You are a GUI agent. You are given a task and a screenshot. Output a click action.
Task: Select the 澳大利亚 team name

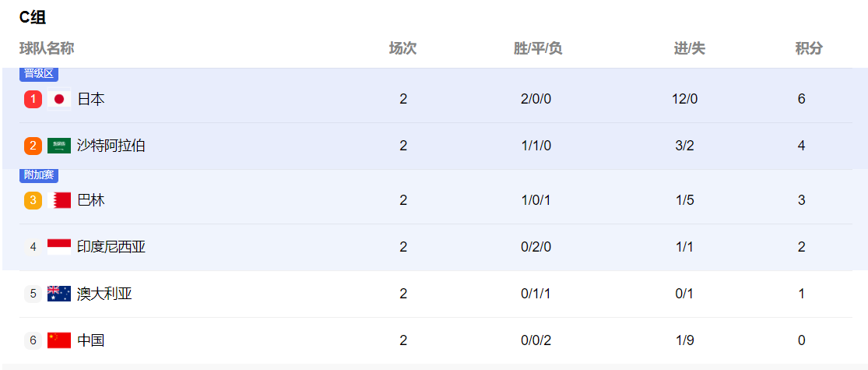point(104,294)
